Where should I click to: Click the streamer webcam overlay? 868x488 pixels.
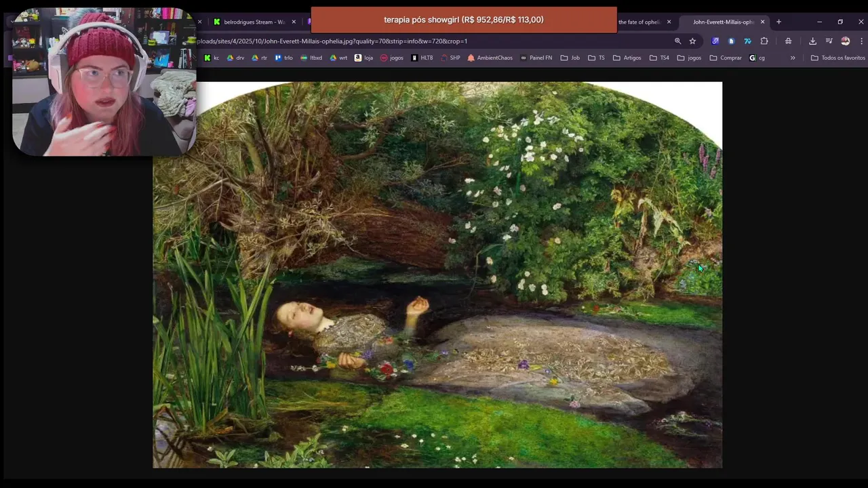[104, 81]
